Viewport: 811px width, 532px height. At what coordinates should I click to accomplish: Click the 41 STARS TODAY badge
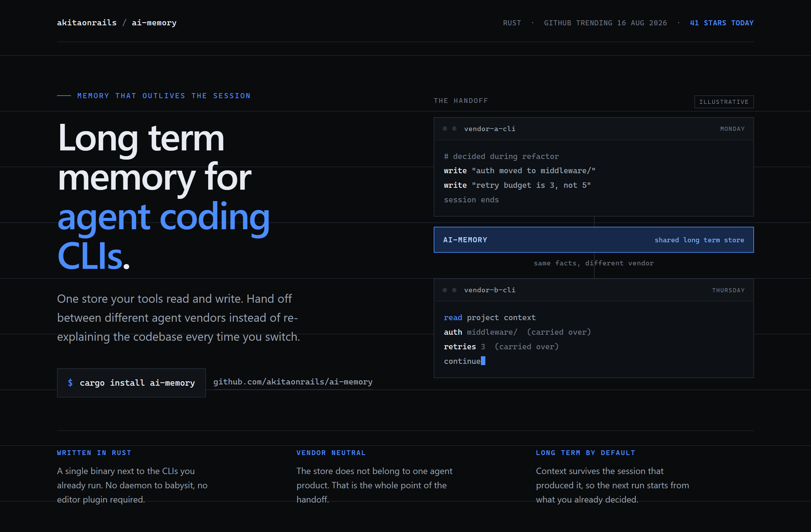click(x=722, y=23)
